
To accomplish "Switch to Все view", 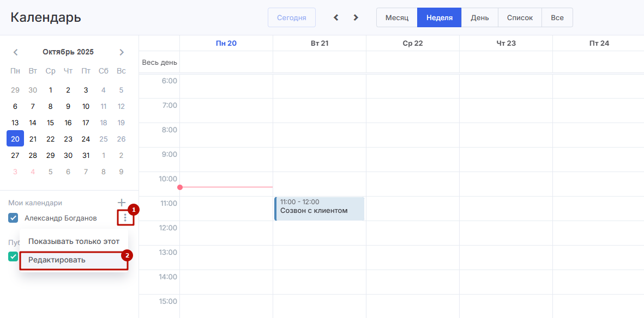I will [557, 17].
